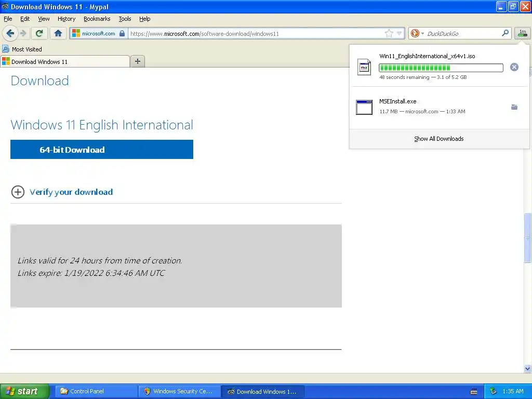Show All Downloads

pos(438,139)
